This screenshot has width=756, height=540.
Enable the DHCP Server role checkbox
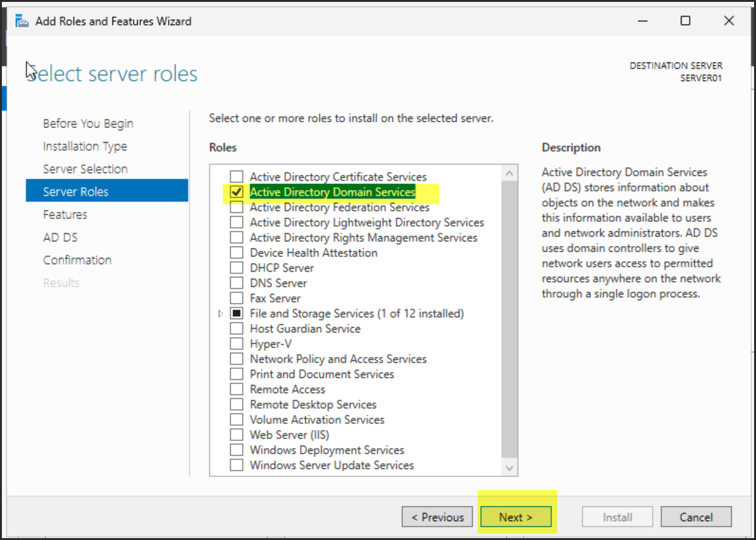pos(237,267)
